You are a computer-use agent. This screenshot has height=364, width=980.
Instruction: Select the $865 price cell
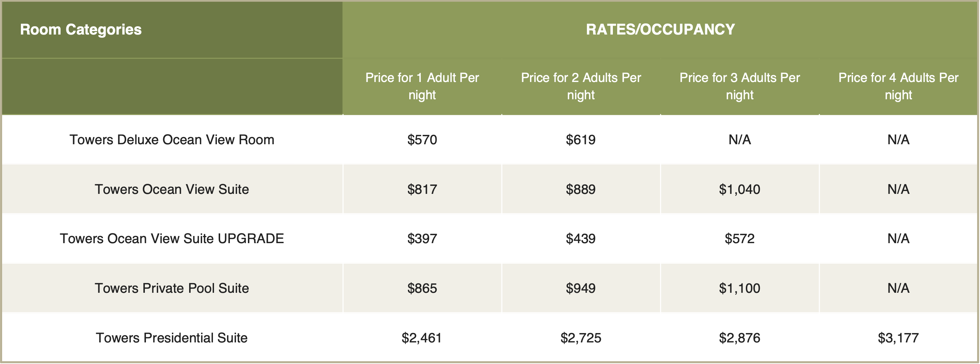click(x=422, y=288)
